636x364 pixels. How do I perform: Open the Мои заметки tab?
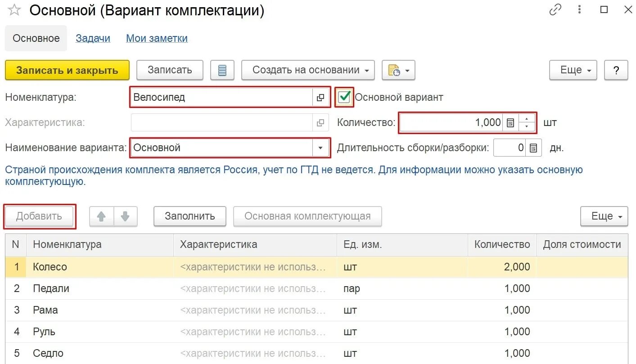[x=157, y=38]
